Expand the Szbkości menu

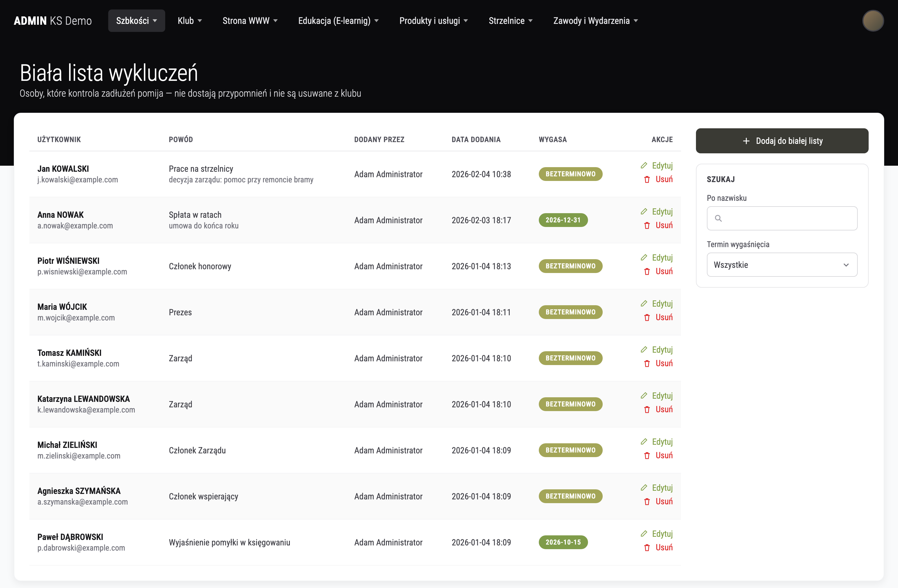click(x=137, y=21)
